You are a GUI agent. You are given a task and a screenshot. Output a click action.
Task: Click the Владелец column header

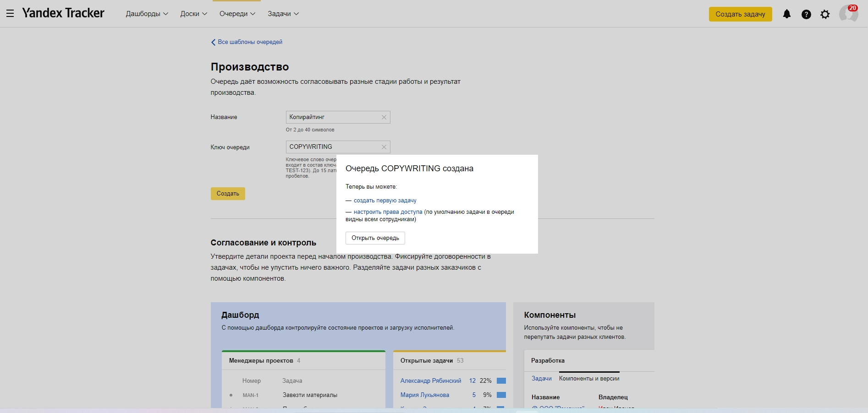tap(613, 397)
